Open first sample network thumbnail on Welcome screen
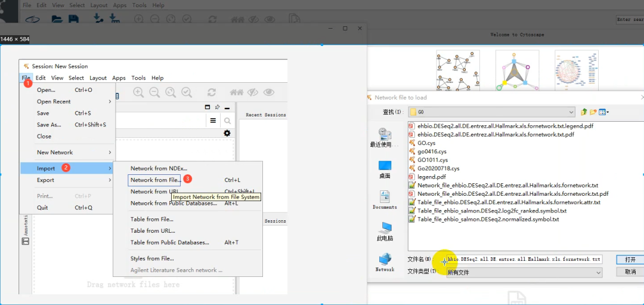 [x=458, y=71]
